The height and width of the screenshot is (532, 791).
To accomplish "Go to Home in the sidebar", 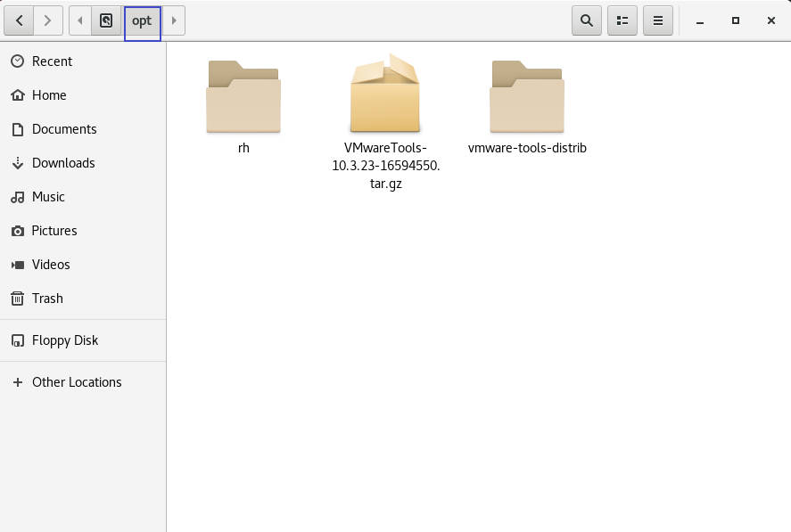I will pos(83,95).
